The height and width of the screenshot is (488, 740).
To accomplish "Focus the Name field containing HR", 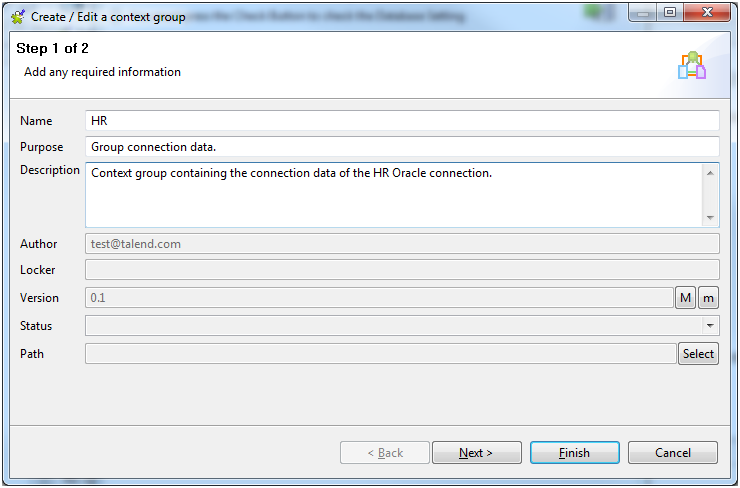I will 402,121.
